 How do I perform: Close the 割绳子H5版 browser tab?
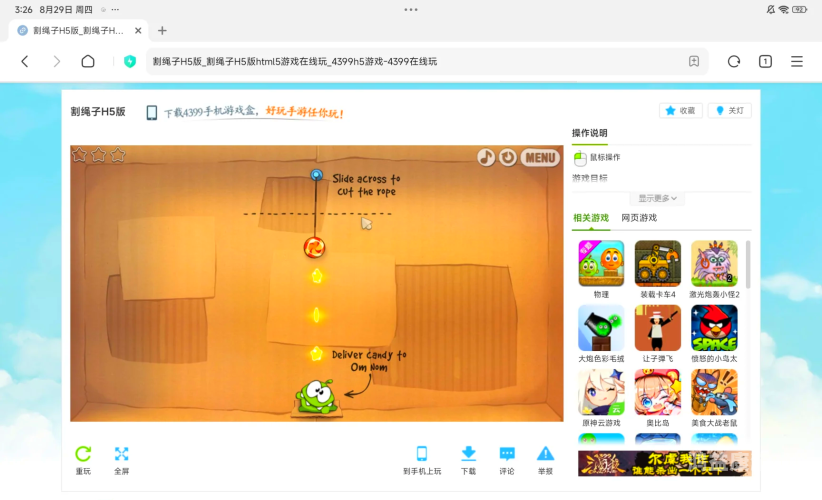(x=138, y=30)
